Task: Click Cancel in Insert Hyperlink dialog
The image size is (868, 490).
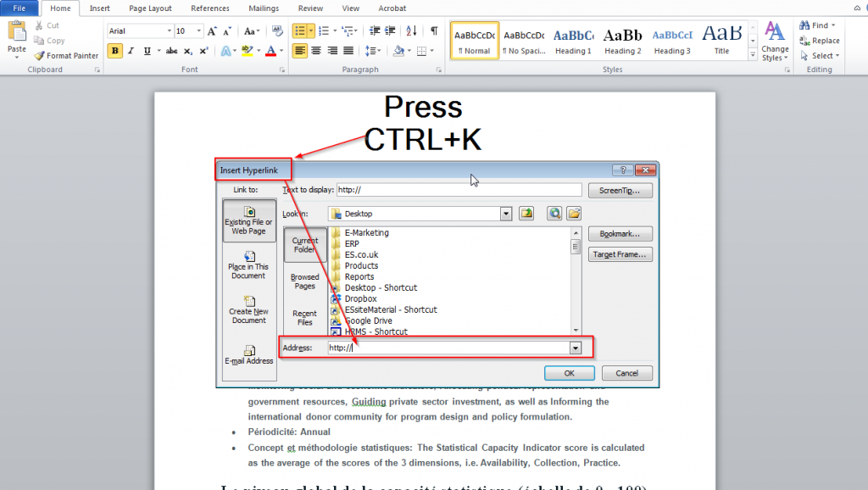Action: pos(626,373)
